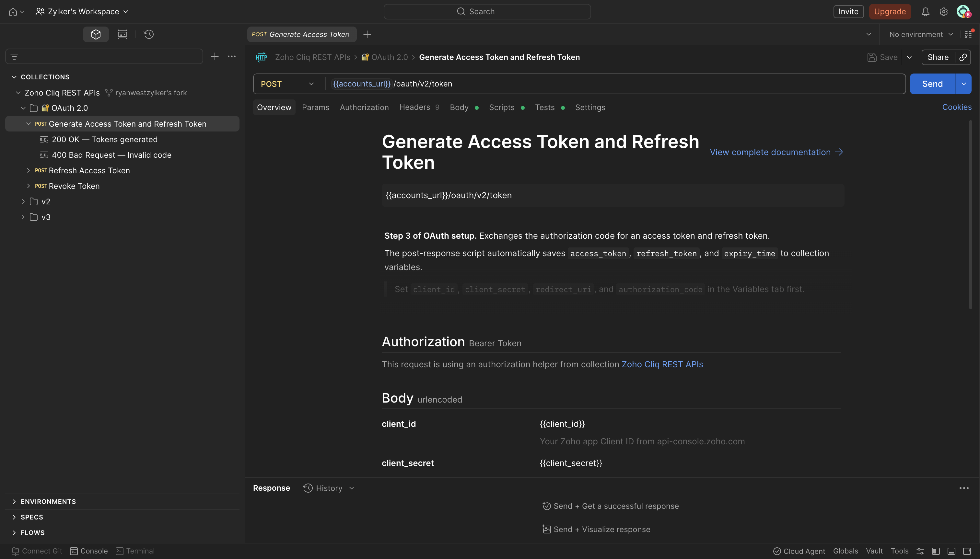The width and height of the screenshot is (980, 559).
Task: Click the Cloud Agent status icon
Action: 777,551
